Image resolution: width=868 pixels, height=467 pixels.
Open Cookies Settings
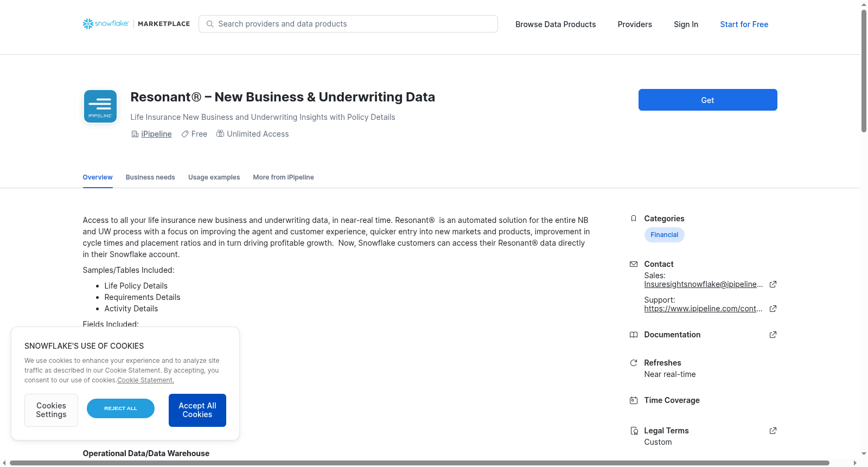tap(51, 410)
